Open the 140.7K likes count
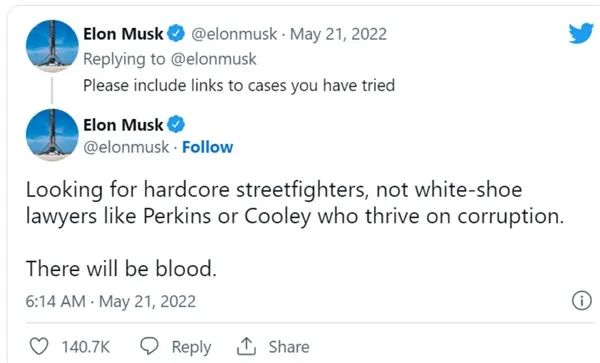600x363 pixels. pyautogui.click(x=86, y=347)
